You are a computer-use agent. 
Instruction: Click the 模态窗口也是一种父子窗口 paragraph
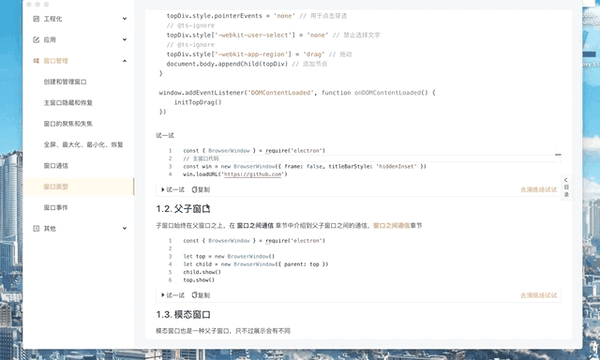click(x=223, y=331)
